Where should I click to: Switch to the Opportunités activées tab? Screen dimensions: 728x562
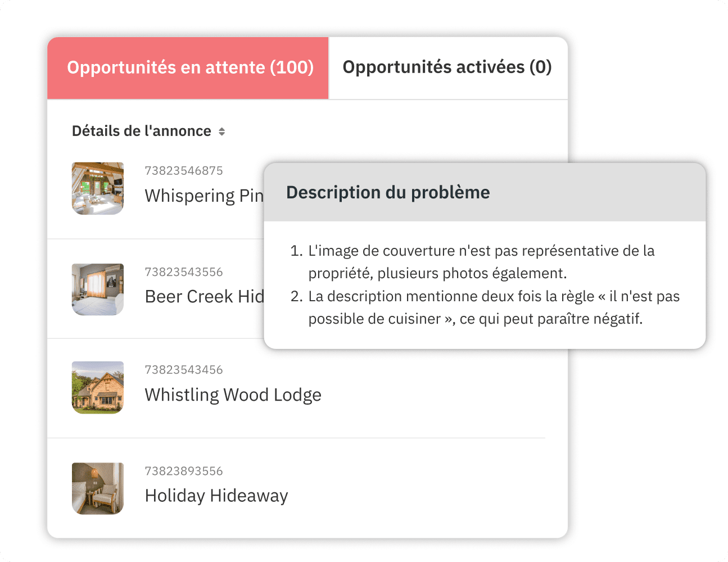447,67
